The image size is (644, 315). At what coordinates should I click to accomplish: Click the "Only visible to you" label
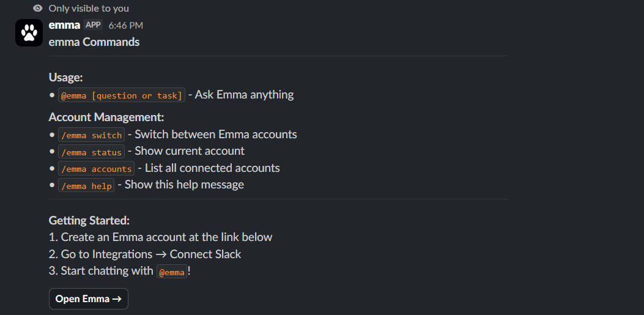pyautogui.click(x=89, y=9)
